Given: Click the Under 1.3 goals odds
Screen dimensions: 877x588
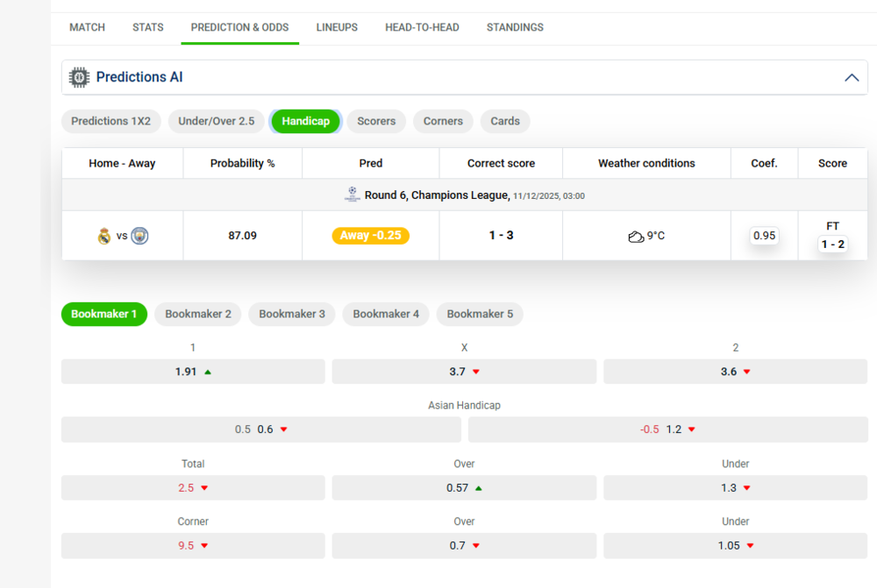Looking at the screenshot, I should (736, 488).
